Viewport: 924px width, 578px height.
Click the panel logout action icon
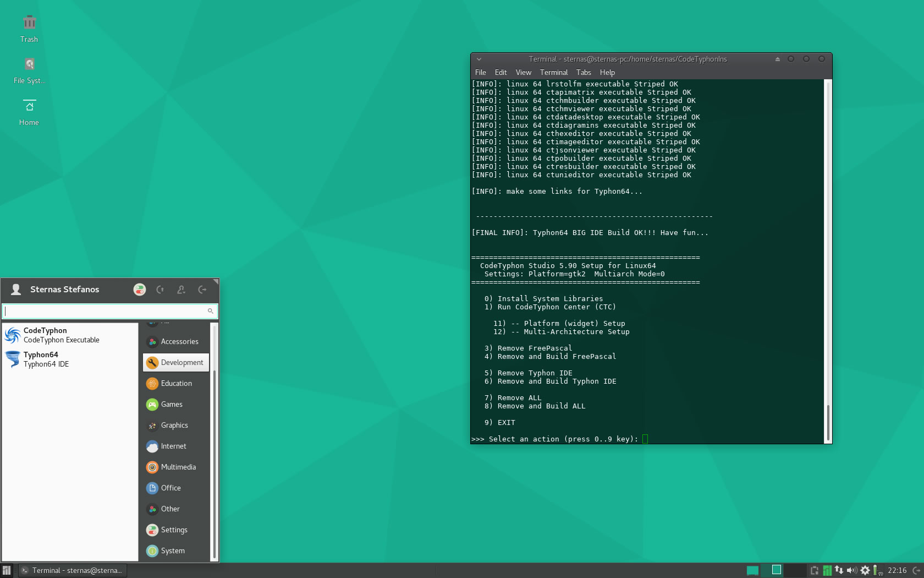pos(916,571)
